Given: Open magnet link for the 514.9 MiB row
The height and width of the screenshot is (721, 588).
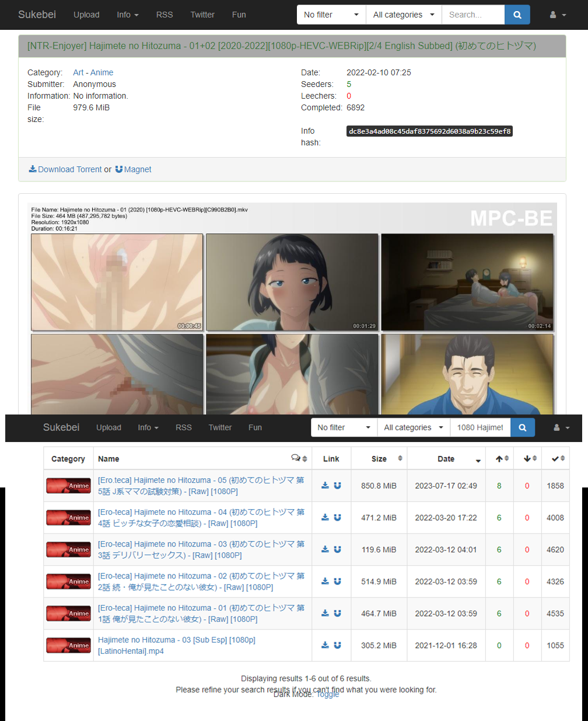Looking at the screenshot, I should 337,581.
